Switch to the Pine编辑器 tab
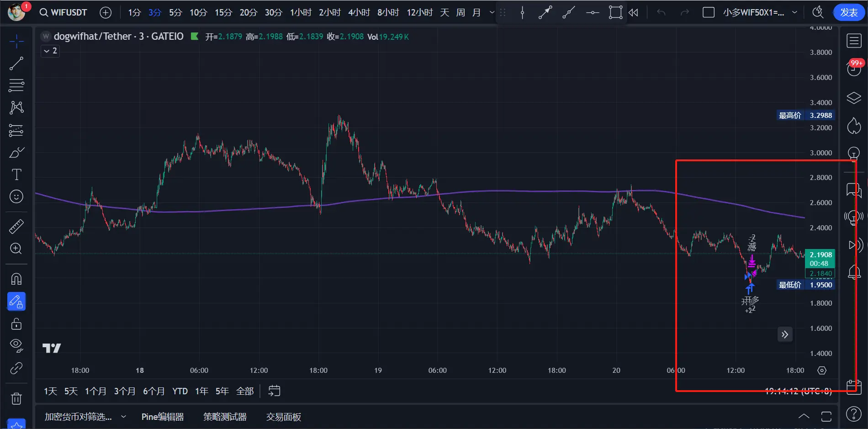 click(163, 417)
